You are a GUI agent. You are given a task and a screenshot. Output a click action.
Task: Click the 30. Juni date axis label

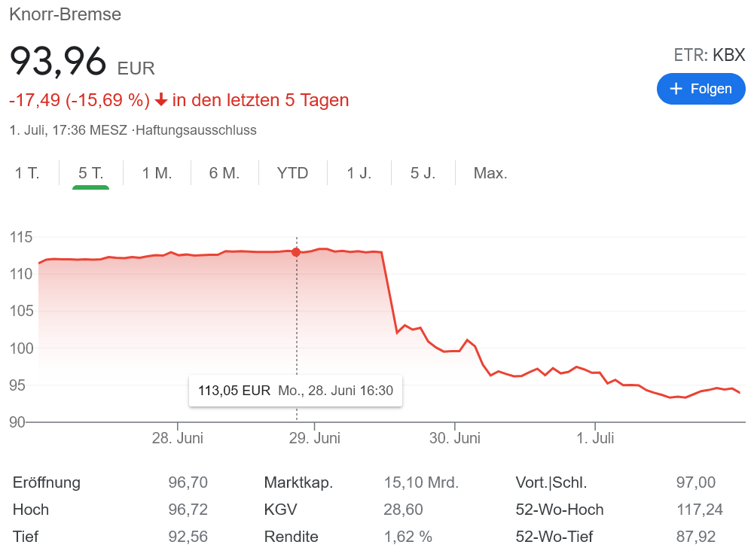(454, 437)
